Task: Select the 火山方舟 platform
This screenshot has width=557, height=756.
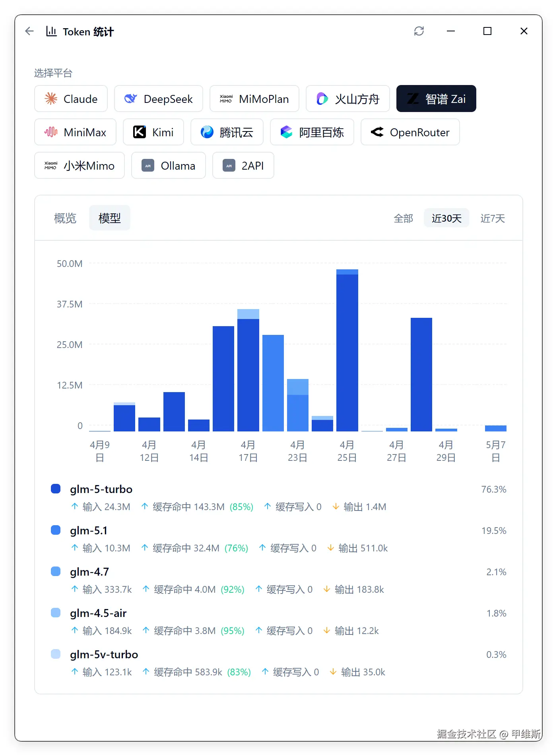Action: (348, 99)
